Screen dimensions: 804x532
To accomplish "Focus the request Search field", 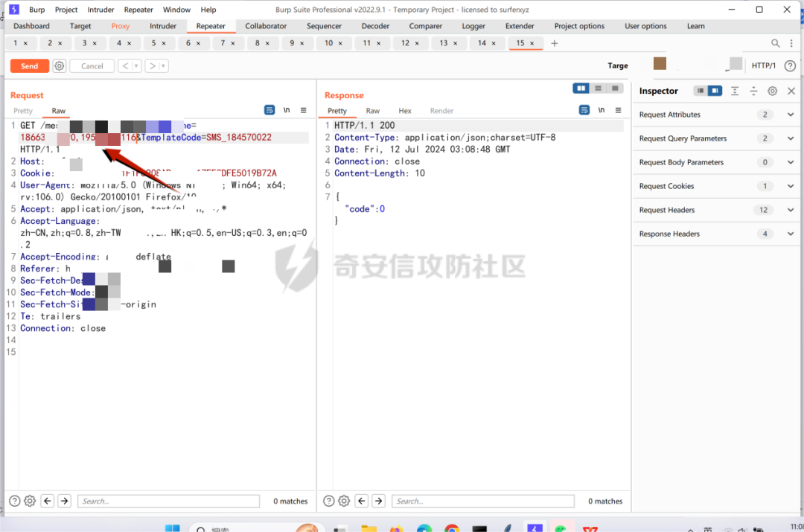I will click(169, 501).
